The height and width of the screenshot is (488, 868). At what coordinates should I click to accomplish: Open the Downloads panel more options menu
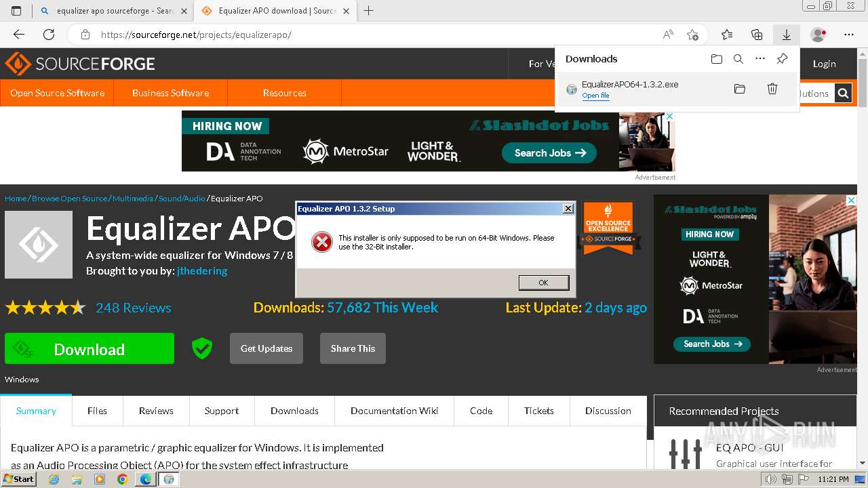point(760,59)
